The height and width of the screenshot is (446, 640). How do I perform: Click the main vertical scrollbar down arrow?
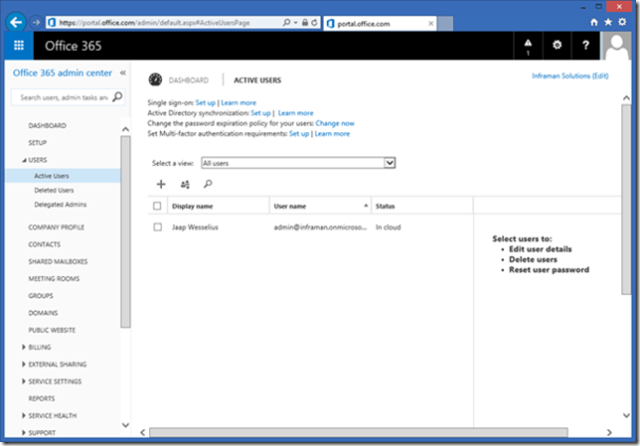626,416
